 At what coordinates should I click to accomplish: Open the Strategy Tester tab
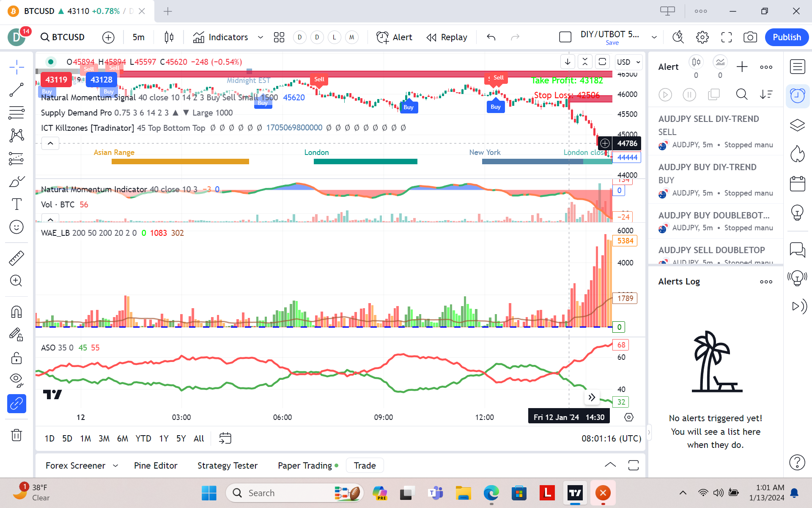[x=228, y=466]
